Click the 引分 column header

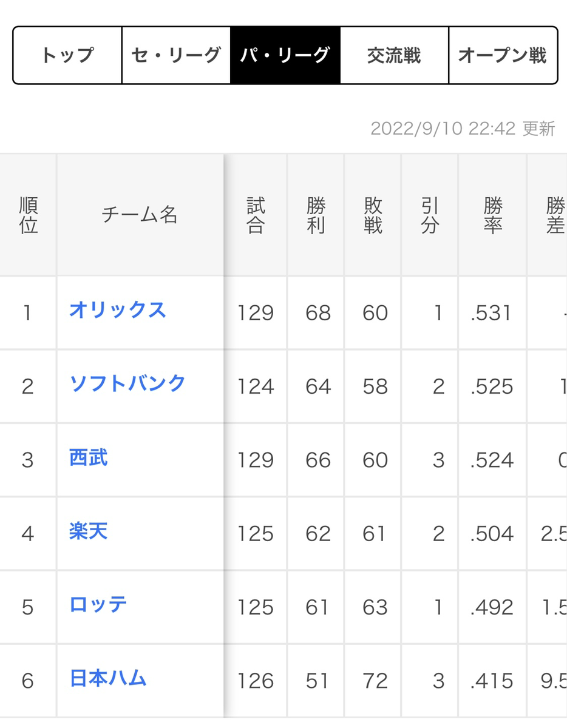(430, 215)
